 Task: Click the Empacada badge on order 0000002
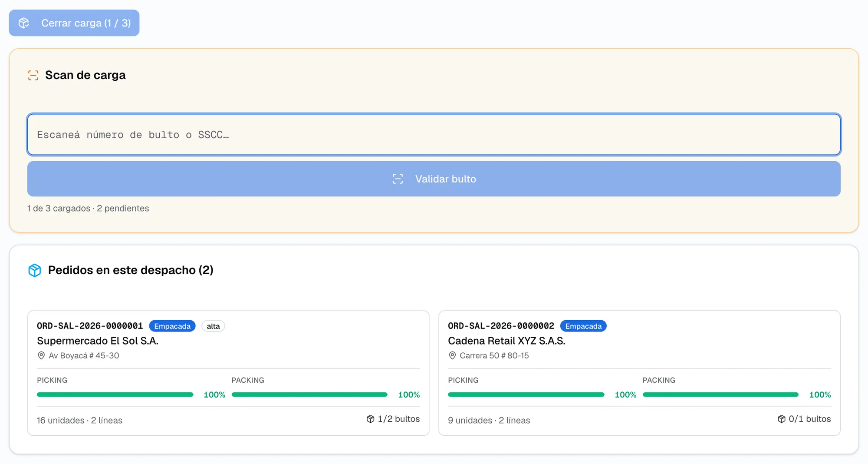[x=583, y=326]
